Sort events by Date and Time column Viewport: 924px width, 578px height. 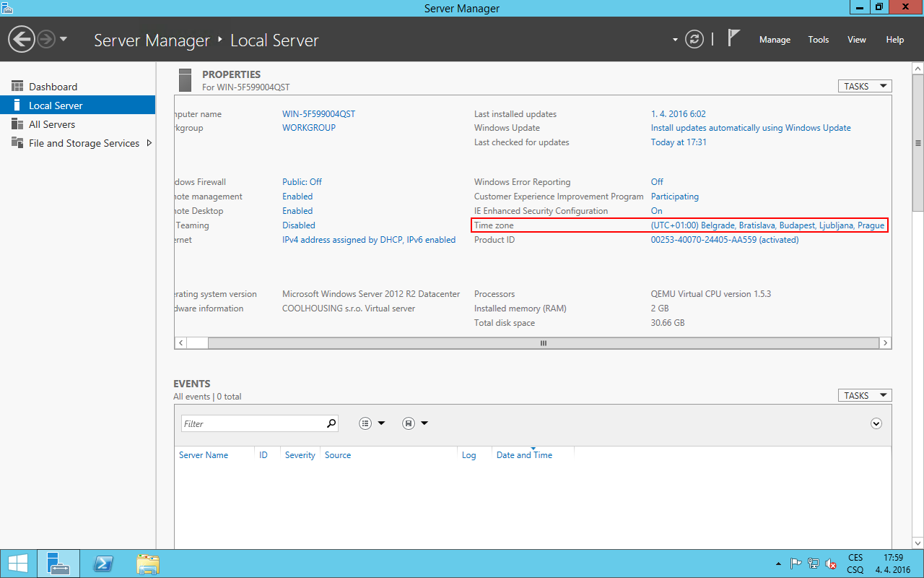tap(524, 455)
